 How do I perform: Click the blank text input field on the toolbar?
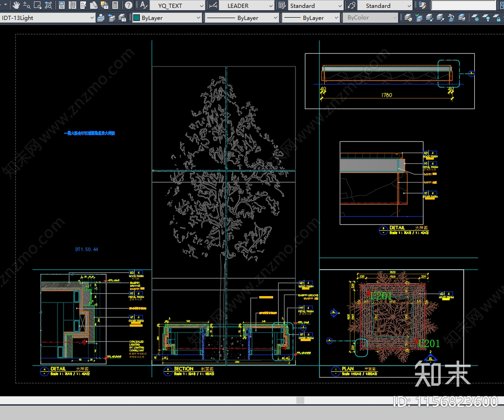[x=465, y=6]
